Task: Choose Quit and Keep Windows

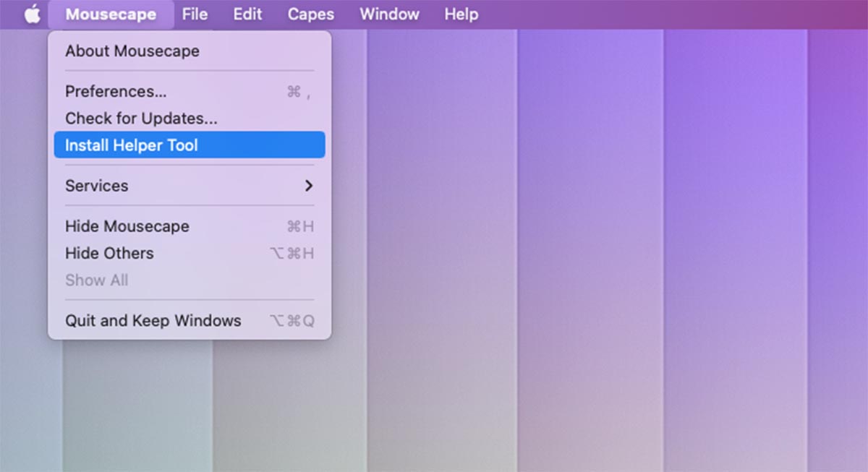Action: [190, 320]
